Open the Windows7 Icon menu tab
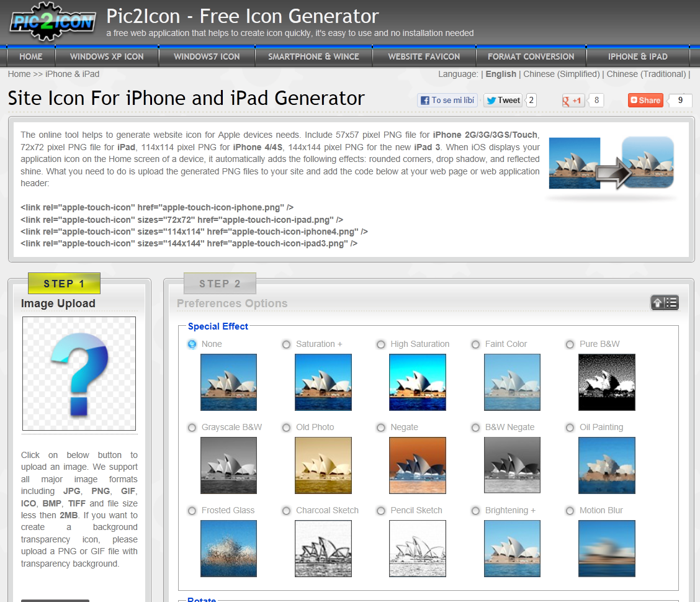700x602 pixels. point(207,56)
